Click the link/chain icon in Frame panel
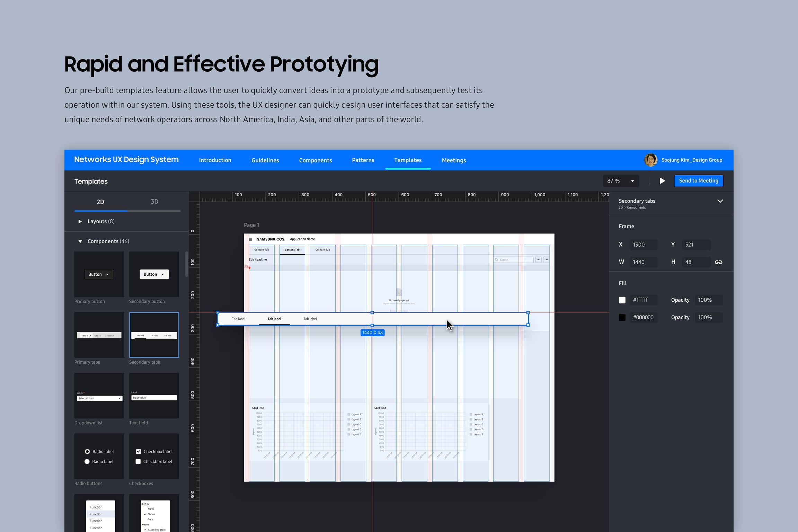Screen dimensions: 798x532 coord(719,262)
